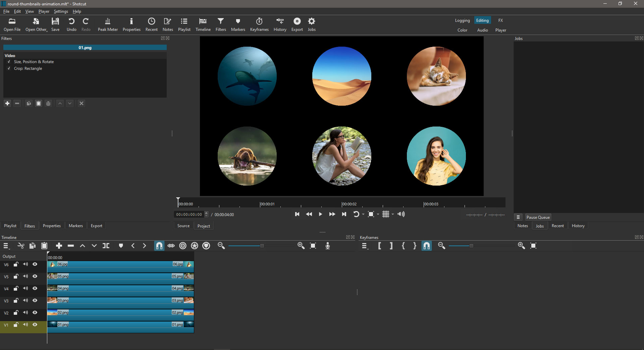Open the Settings menu
644x350 pixels.
pyautogui.click(x=61, y=11)
